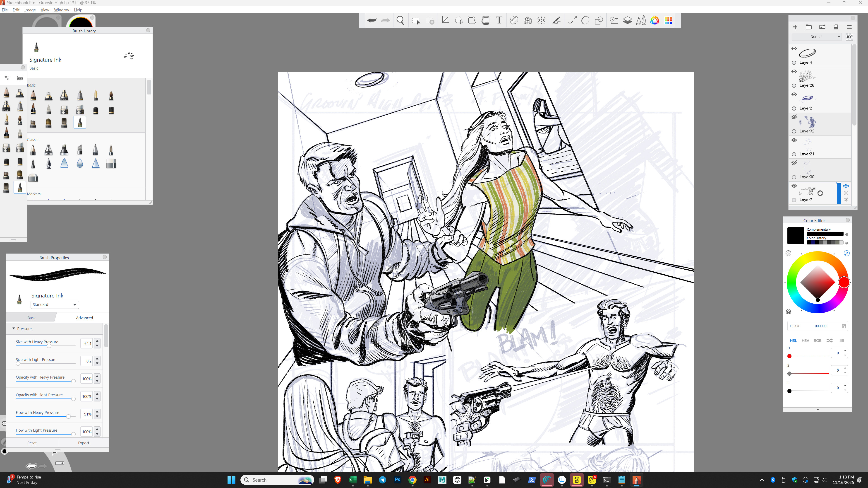868x488 pixels.
Task: Click the Undo arrow in toolbar
Action: coord(372,21)
